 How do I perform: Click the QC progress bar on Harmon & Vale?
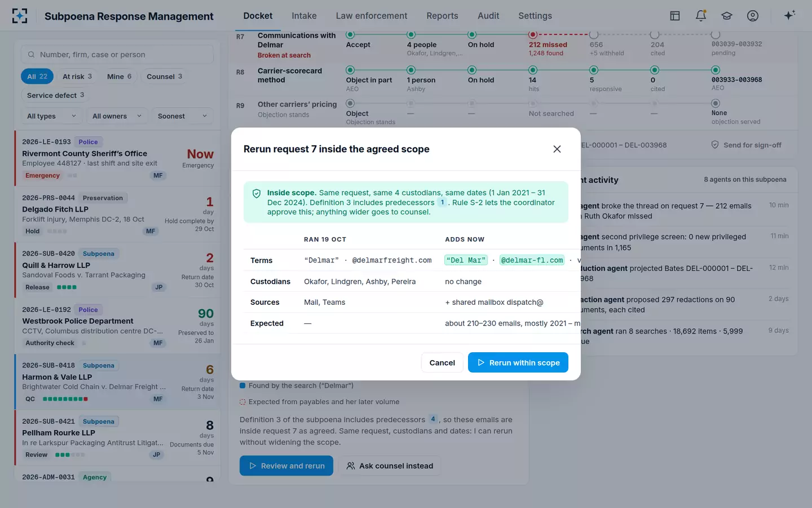65,399
